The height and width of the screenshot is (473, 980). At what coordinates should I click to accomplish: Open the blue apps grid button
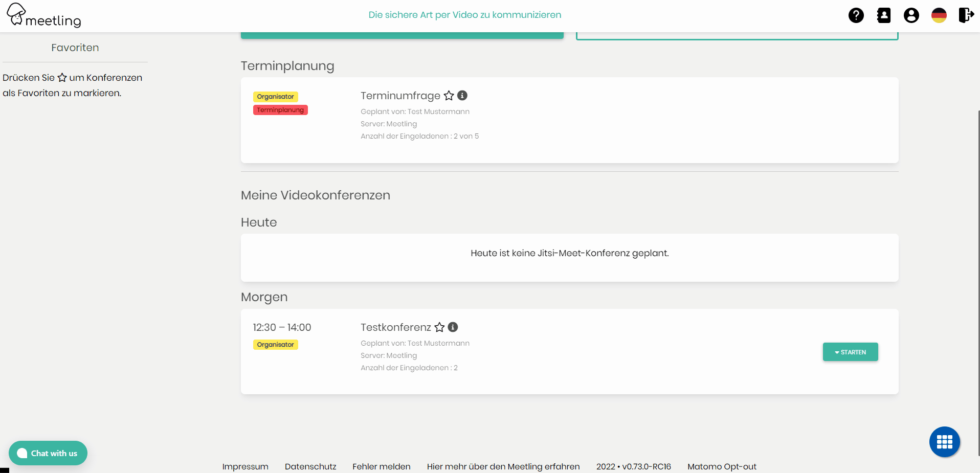pos(944,442)
